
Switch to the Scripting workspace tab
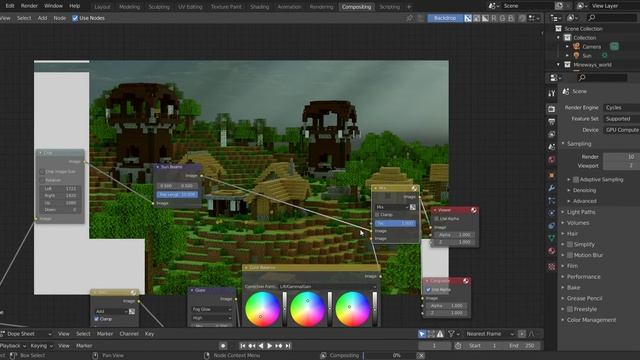389,7
